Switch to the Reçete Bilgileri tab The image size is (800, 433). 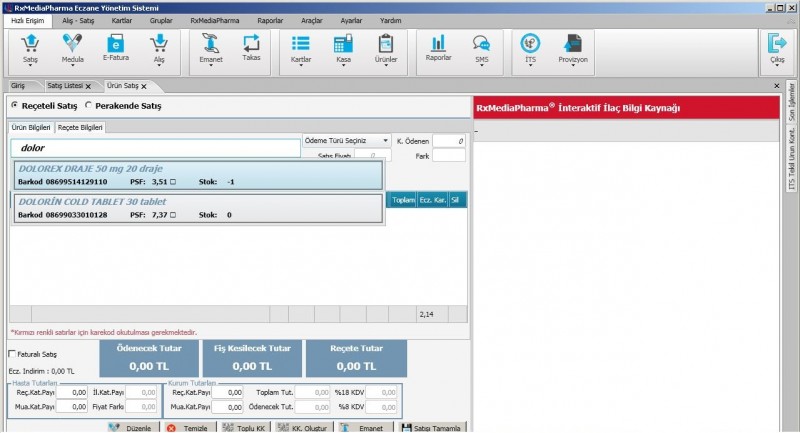(81, 127)
